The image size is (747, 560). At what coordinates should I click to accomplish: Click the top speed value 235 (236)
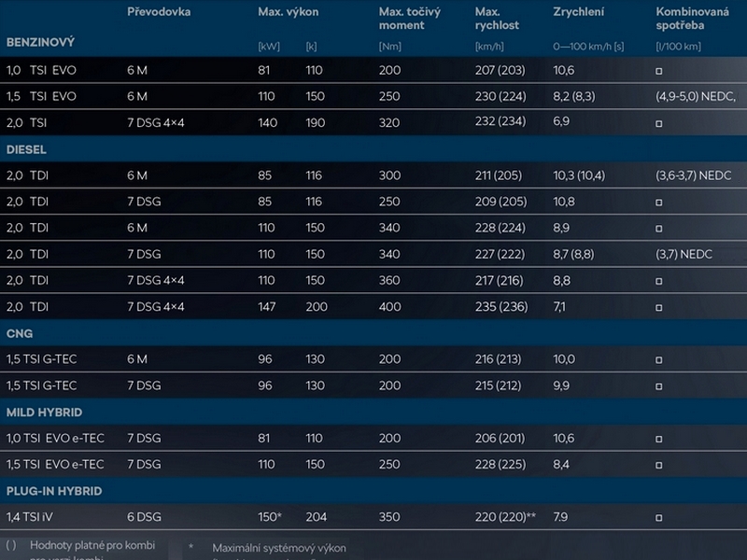501,307
